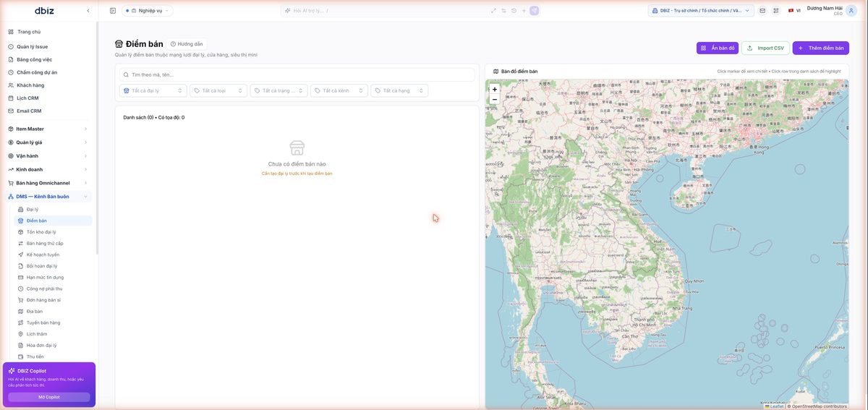Open AI chat history icon
The image size is (868, 410).
point(514,11)
